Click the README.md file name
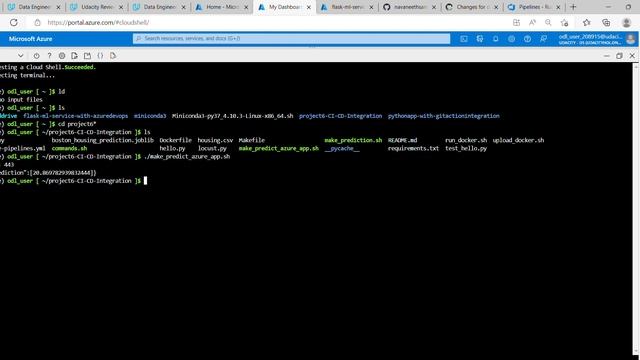Image resolution: width=640 pixels, height=360 pixels. 402,140
